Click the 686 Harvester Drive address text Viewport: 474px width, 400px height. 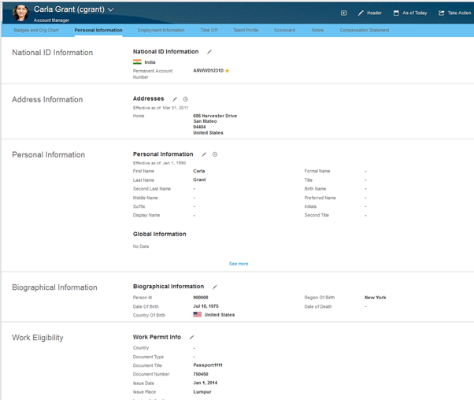(215, 116)
